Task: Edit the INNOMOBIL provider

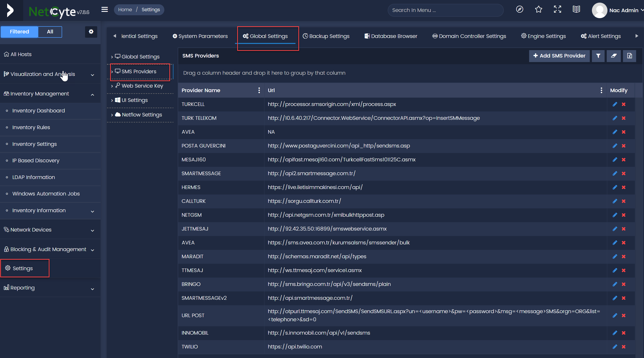Action: (x=615, y=333)
